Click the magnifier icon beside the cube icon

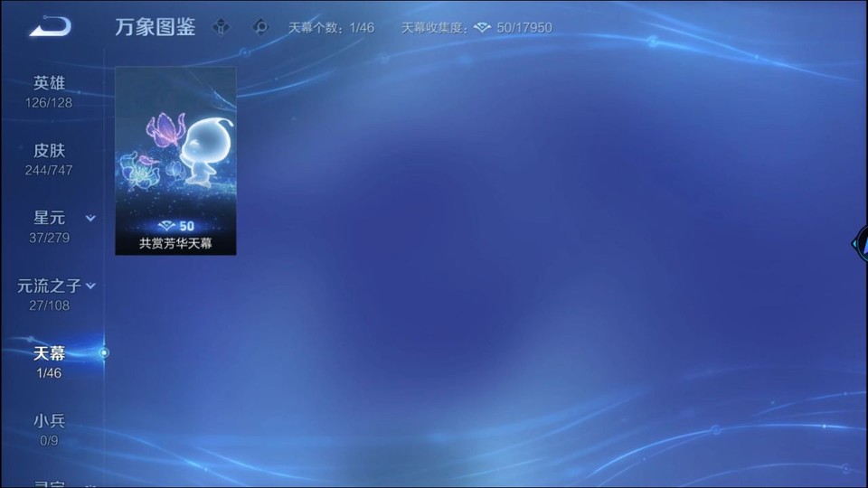point(260,27)
